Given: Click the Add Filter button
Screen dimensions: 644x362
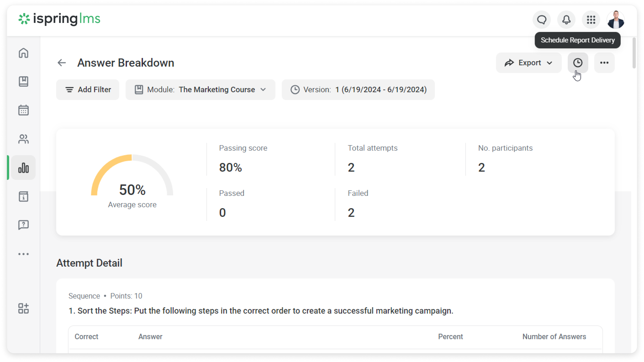Looking at the screenshot, I should (x=88, y=90).
